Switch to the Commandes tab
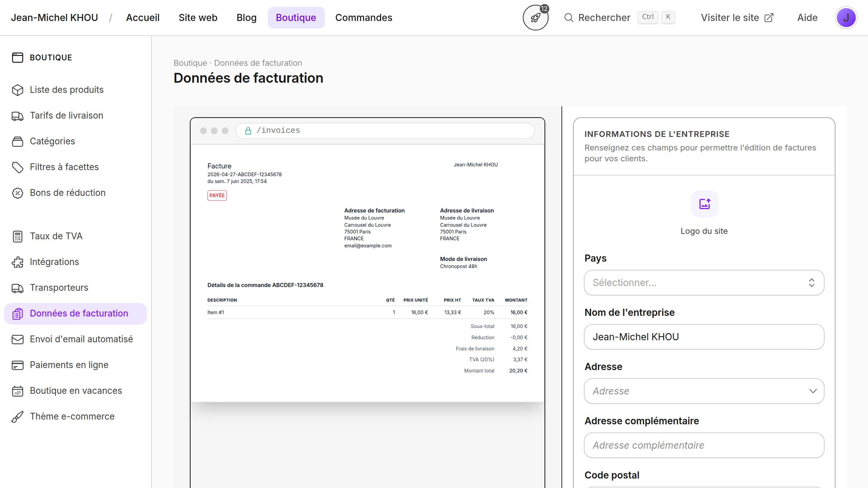The image size is (868, 488). click(x=363, y=18)
